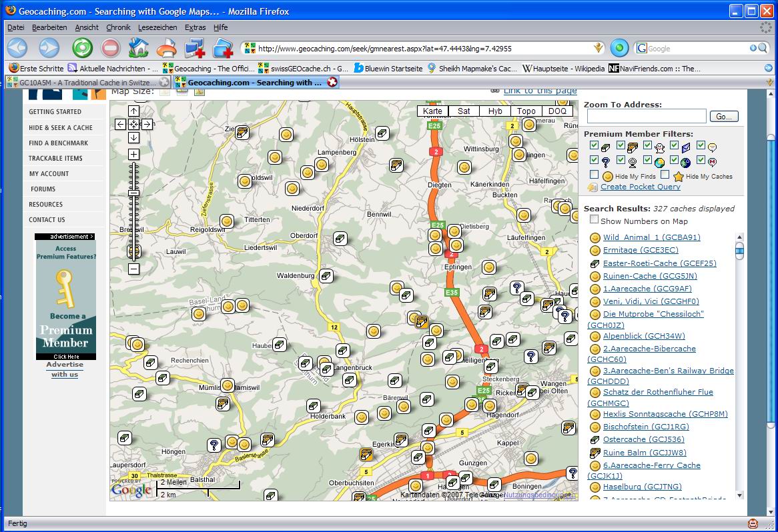Screen dimensions: 778x532
Task: Uncheck the traditional cache filter checkbox
Action: [x=594, y=145]
